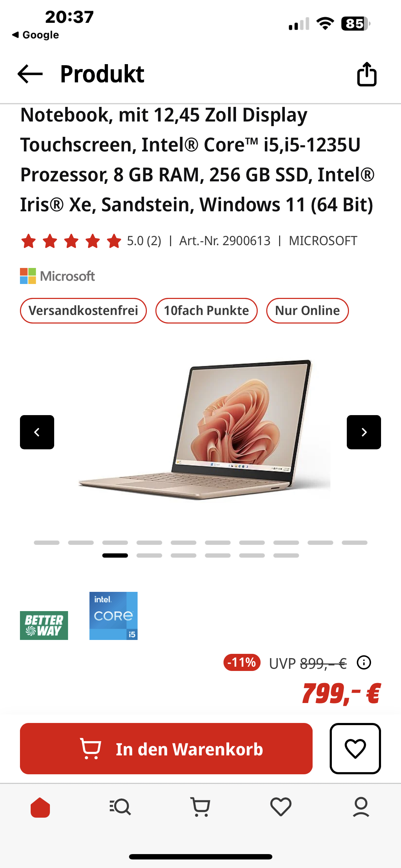Viewport: 401px width, 868px height.
Task: Open the cart icon in bottom navigation
Action: point(201,807)
